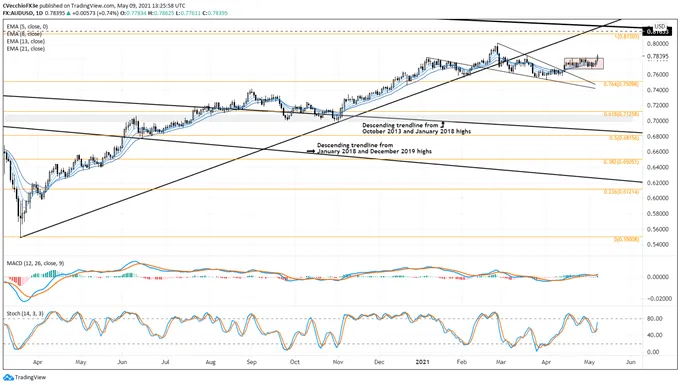The height and width of the screenshot is (385, 680).
Task: Click the 1 Fibonacci level label
Action: tap(627, 37)
